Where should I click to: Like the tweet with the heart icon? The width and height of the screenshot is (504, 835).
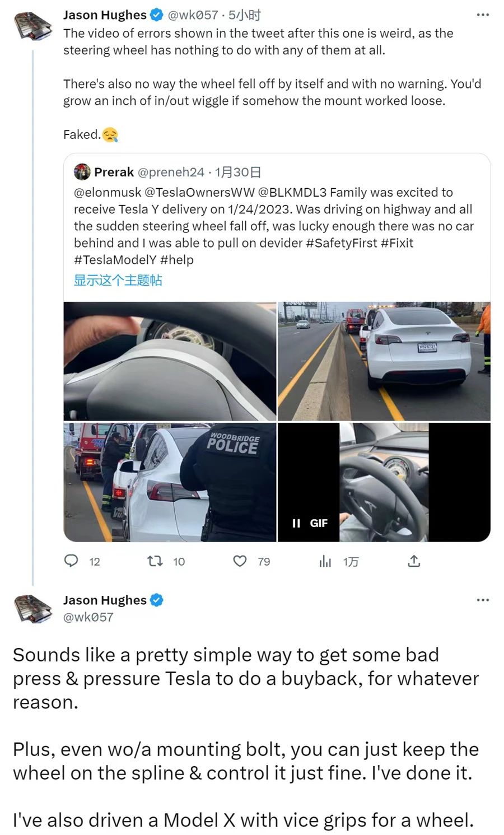[x=240, y=561]
